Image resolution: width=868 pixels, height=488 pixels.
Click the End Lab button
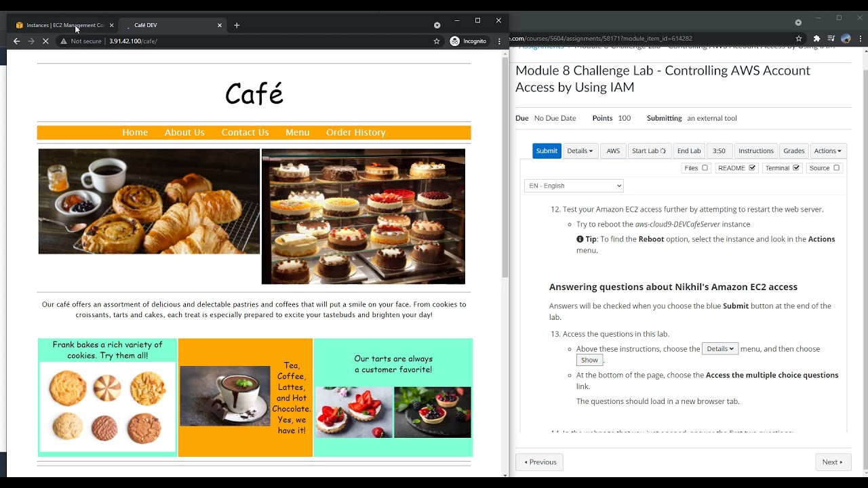click(x=689, y=150)
